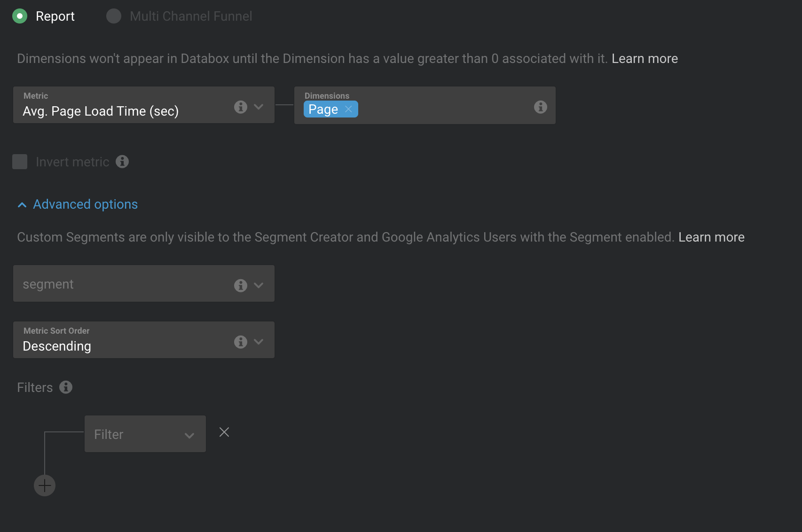This screenshot has height=532, width=802.
Task: Open the Metric Sort Order info icon
Action: click(x=240, y=342)
